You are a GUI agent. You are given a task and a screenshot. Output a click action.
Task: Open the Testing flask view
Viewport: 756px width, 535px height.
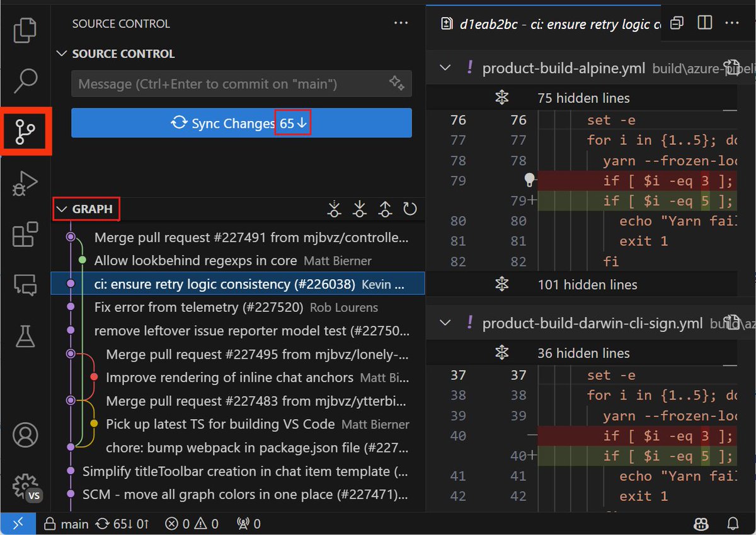point(25,336)
